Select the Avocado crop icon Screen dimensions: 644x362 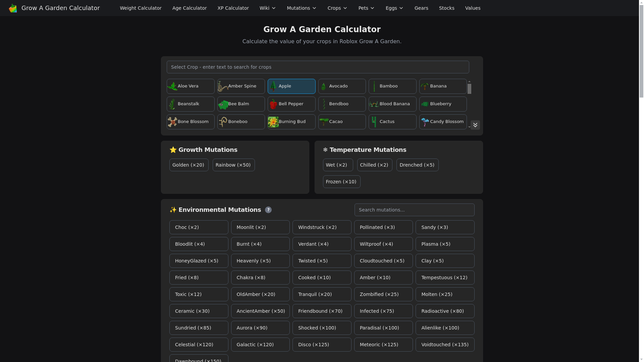pos(324,86)
